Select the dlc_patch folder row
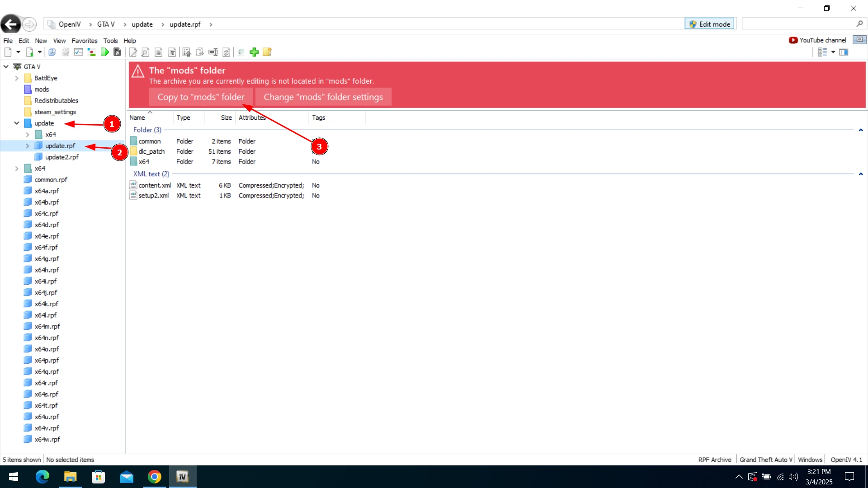The height and width of the screenshot is (488, 868). 151,151
